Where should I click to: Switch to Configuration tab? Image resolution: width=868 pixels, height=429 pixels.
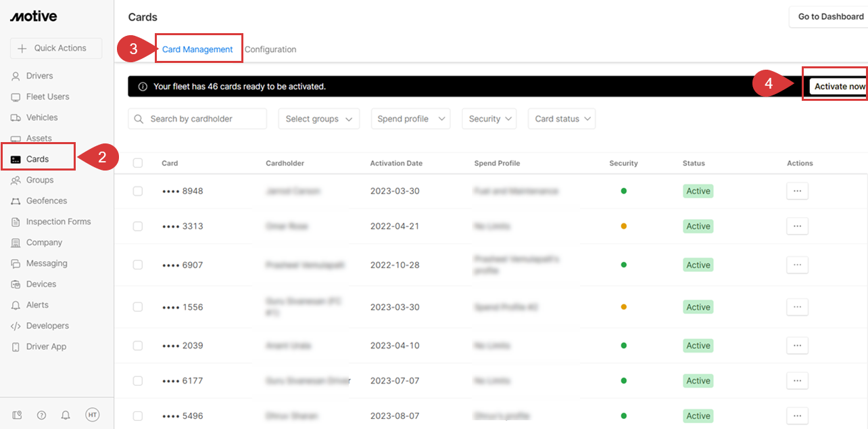(x=270, y=49)
